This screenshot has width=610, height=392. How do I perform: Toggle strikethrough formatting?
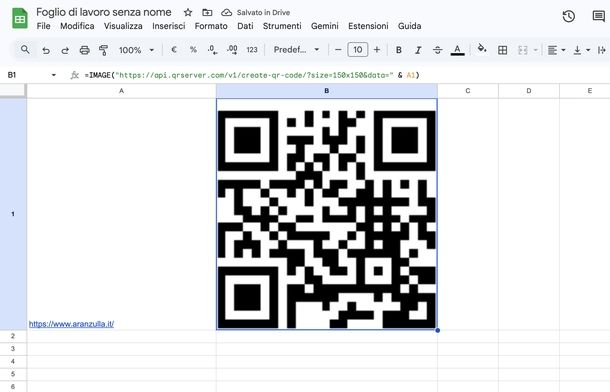[x=438, y=50]
